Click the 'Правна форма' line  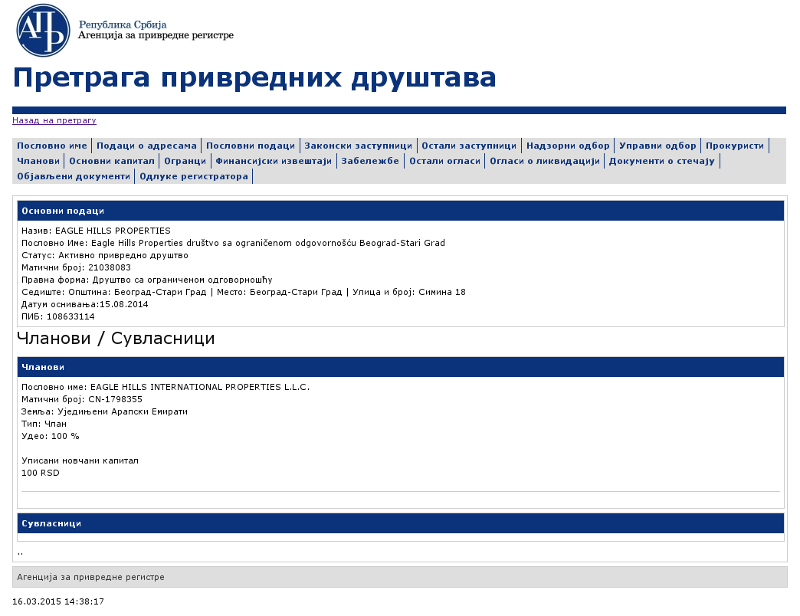[147, 280]
